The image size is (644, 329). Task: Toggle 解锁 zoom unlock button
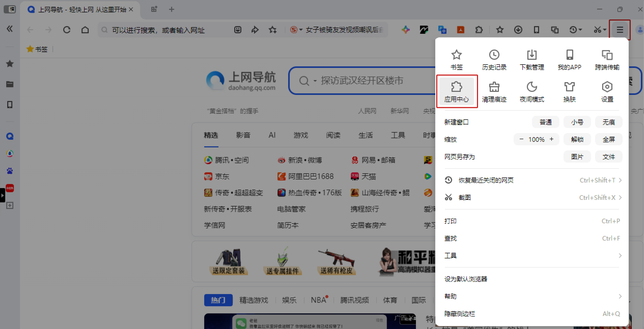[x=577, y=139]
